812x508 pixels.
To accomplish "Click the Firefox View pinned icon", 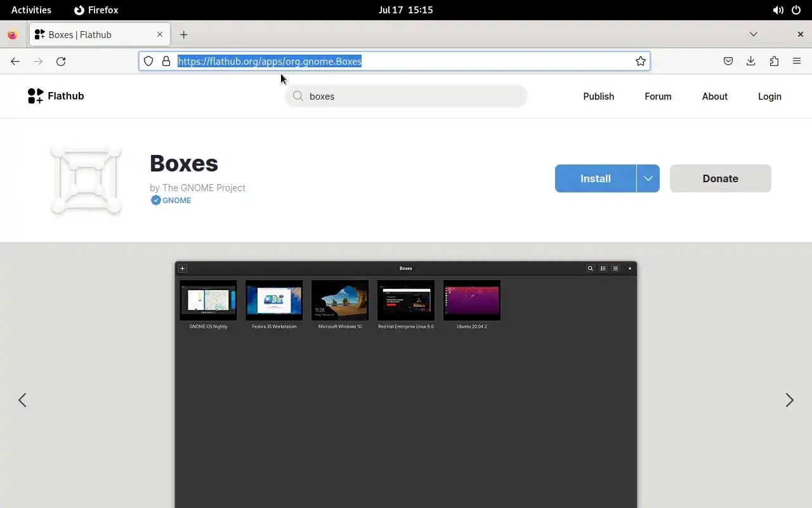I will (12, 34).
